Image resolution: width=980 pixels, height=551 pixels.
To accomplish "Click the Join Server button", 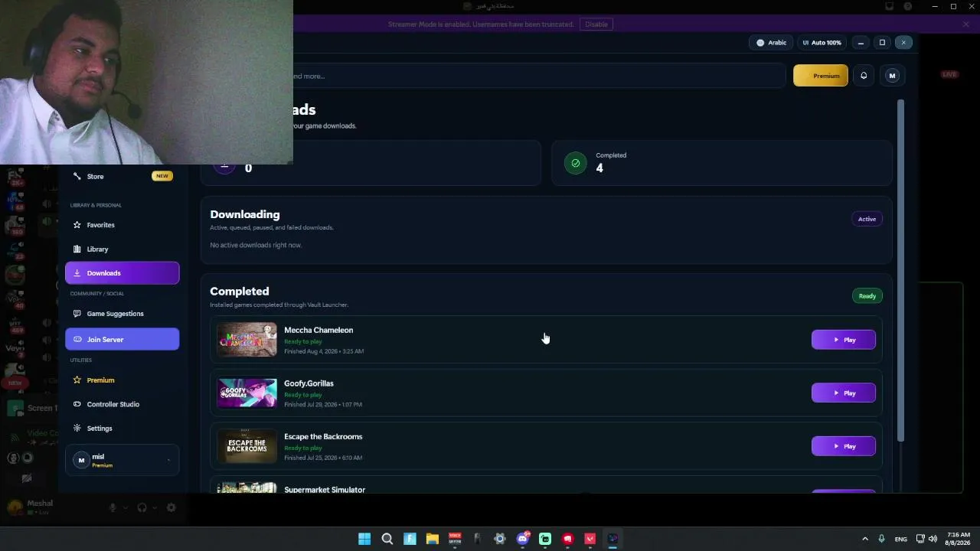I will (122, 339).
